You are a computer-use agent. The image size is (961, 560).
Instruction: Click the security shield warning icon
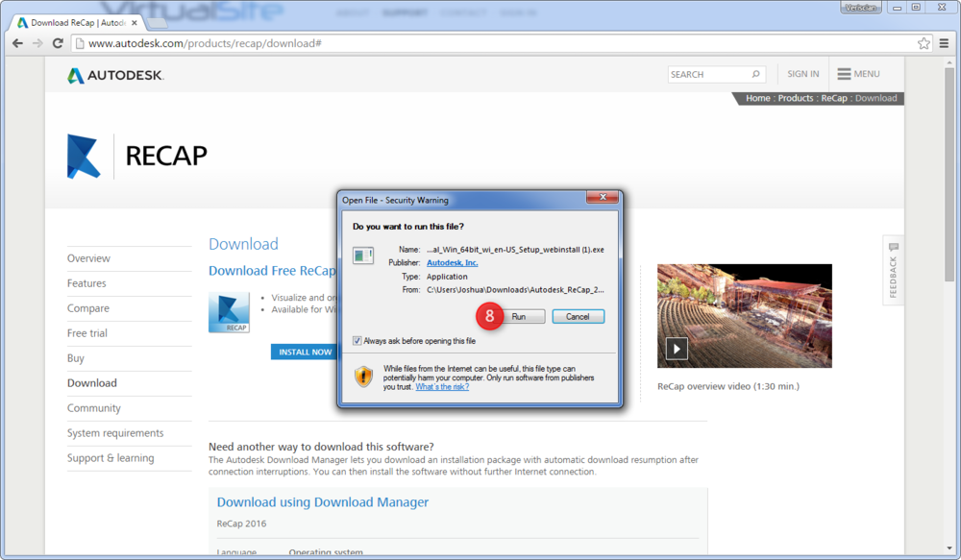(363, 377)
